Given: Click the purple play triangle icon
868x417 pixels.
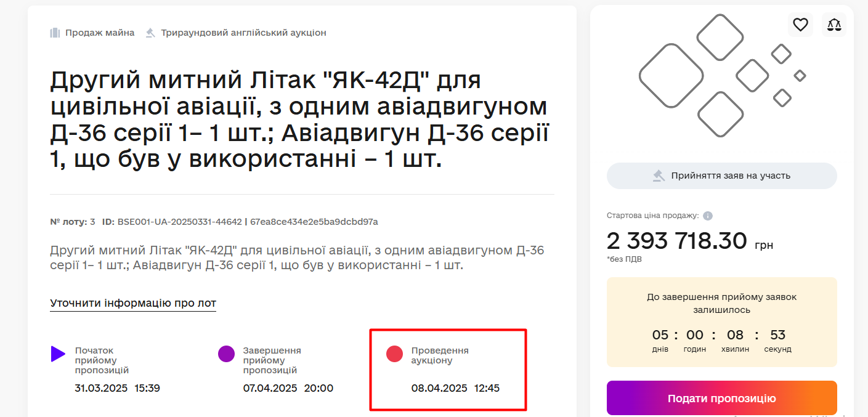Looking at the screenshot, I should [58, 354].
